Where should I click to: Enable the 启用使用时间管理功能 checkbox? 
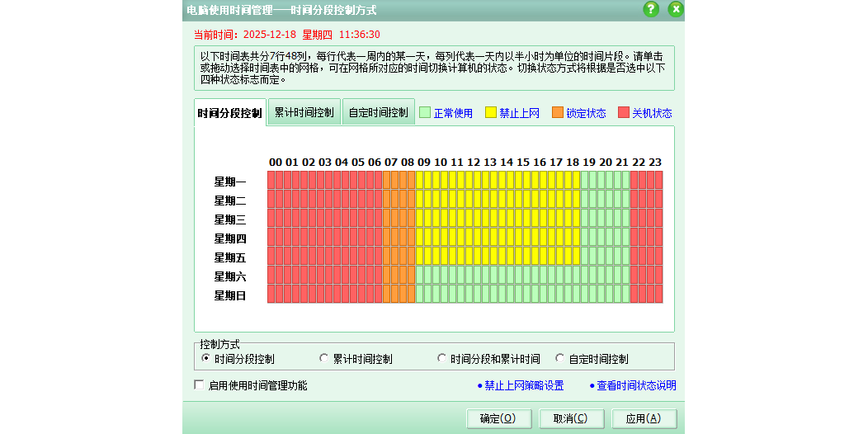pos(199,384)
